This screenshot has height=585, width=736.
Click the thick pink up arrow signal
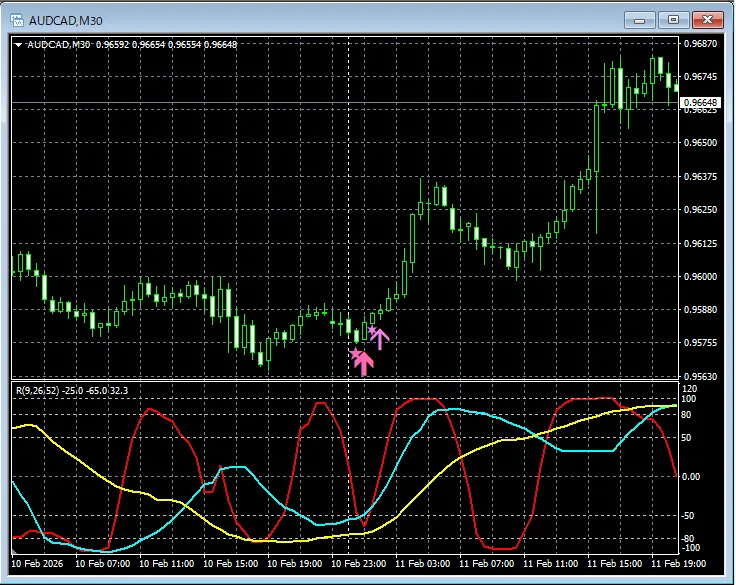(364, 363)
